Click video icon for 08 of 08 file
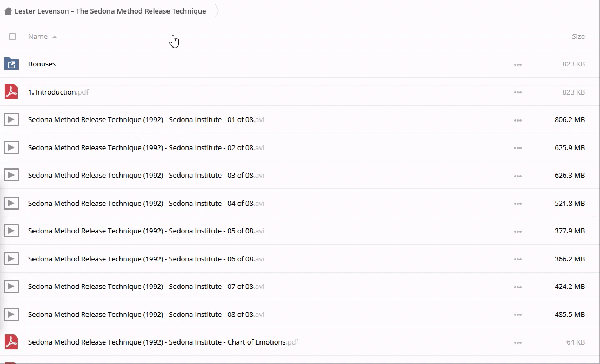This screenshot has width=600, height=364. click(x=11, y=314)
